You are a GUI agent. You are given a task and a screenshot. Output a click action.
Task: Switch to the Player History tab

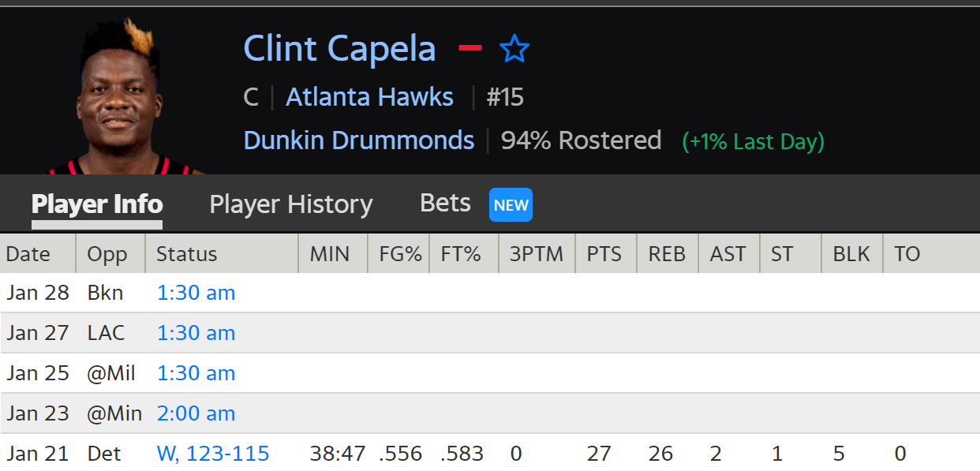click(x=290, y=205)
